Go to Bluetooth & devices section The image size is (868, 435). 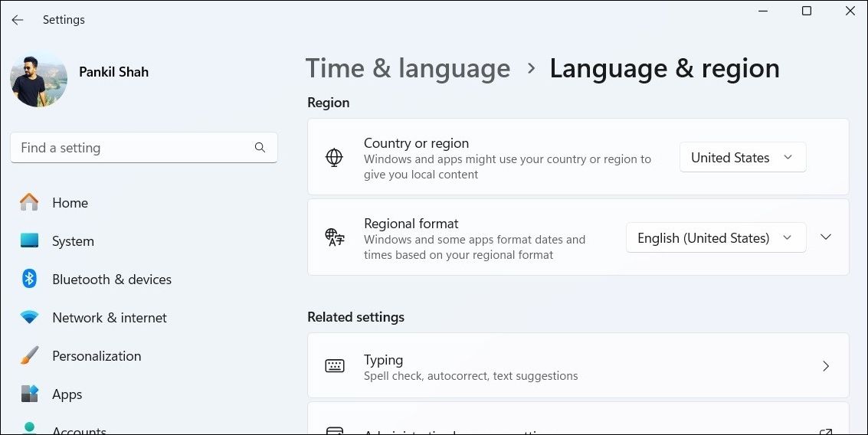[111, 280]
